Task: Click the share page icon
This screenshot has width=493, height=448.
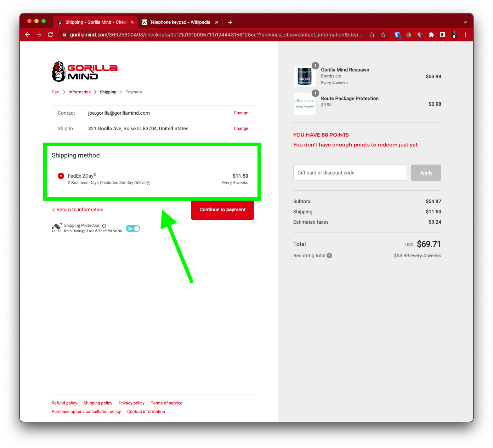Action: [x=372, y=35]
